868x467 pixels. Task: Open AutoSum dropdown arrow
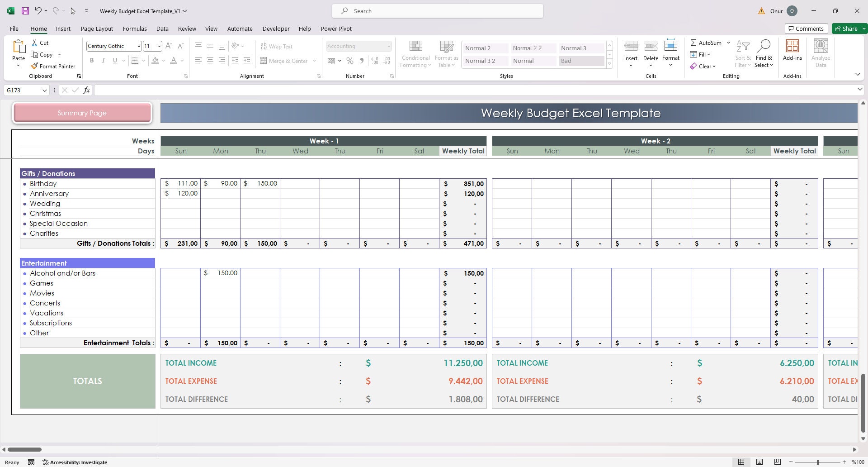[728, 43]
